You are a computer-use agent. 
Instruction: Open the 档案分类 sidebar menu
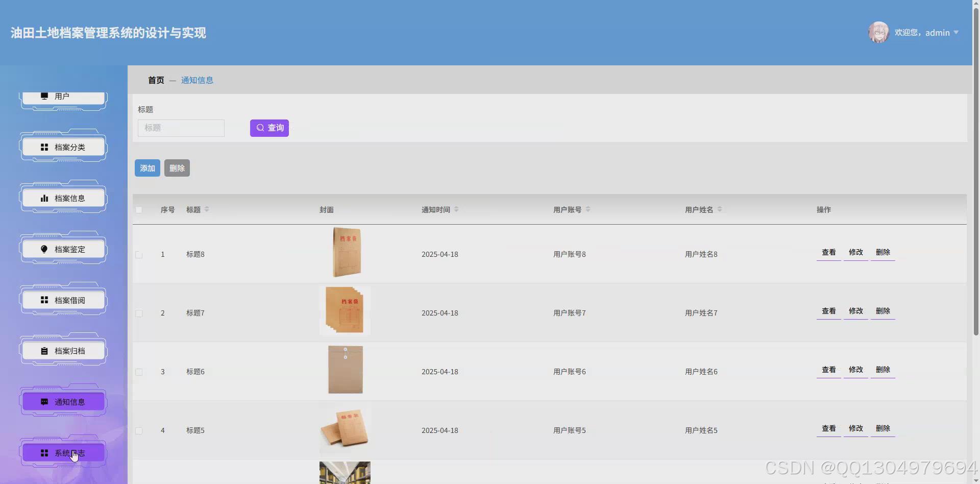pyautogui.click(x=63, y=147)
